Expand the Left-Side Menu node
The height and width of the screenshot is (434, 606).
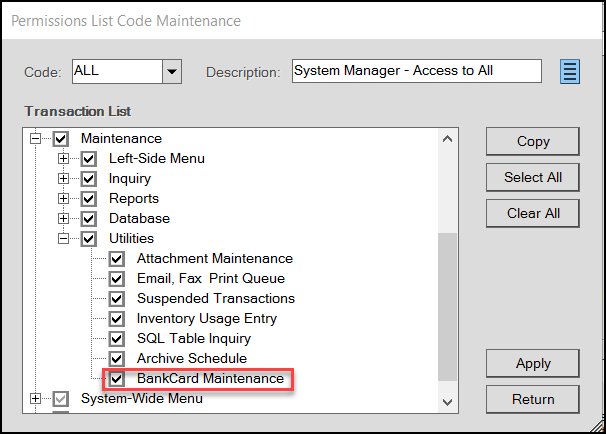pos(63,158)
